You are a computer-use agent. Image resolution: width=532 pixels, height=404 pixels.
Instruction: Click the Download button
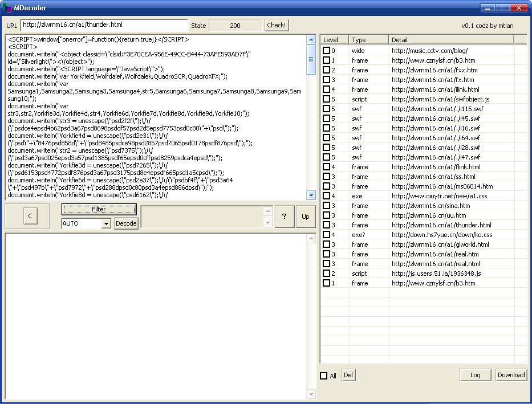pyautogui.click(x=511, y=375)
